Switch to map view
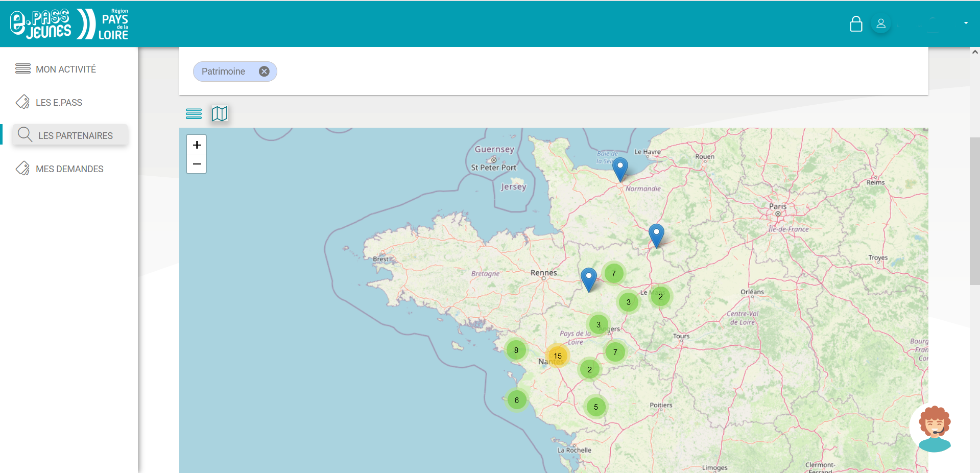This screenshot has height=473, width=980. click(220, 113)
